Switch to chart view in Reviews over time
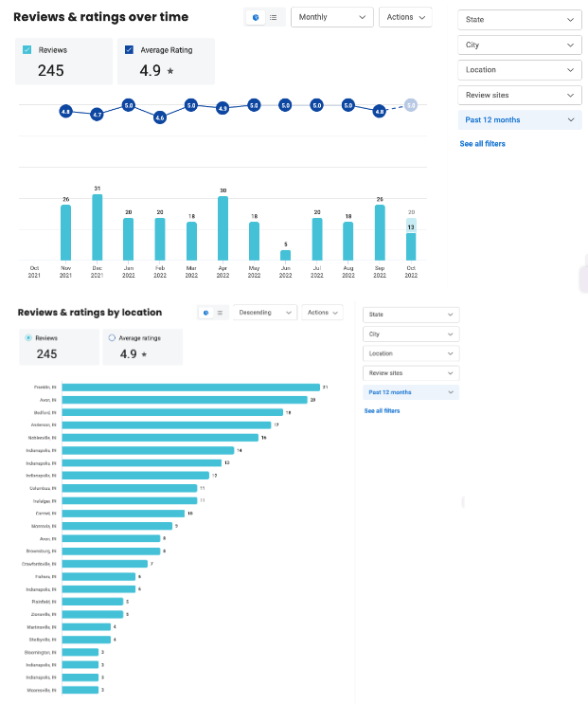The width and height of the screenshot is (588, 704). click(x=256, y=17)
